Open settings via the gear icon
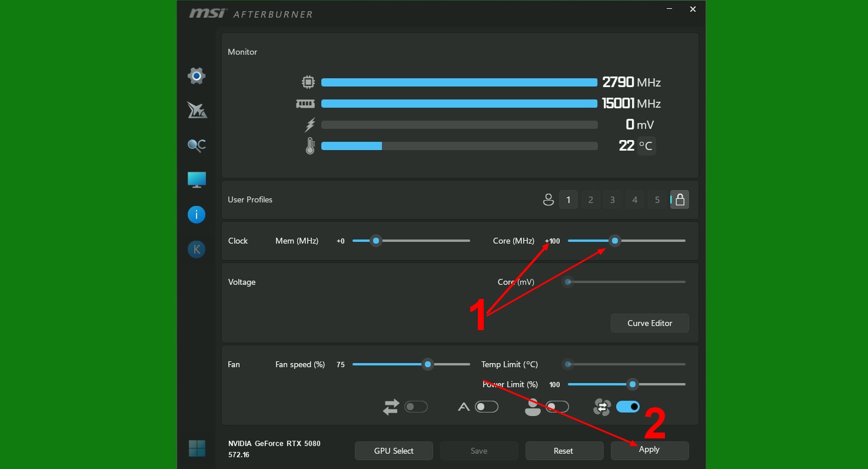The image size is (868, 469). tap(197, 75)
